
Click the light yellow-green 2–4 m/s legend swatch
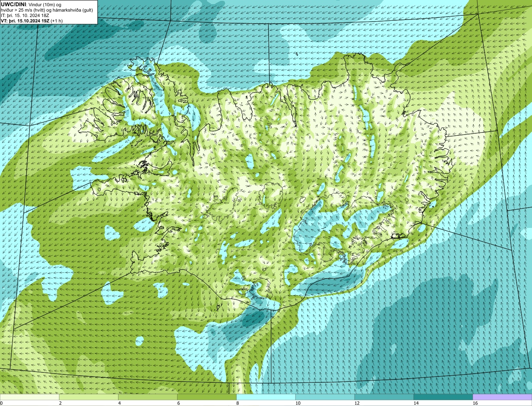pyautogui.click(x=89, y=397)
